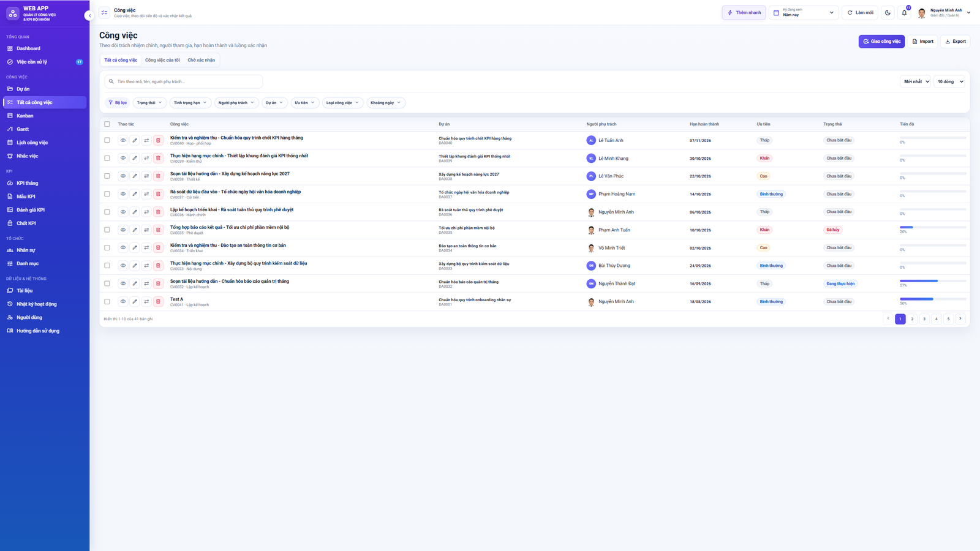Open Chốt KPI in the sidebar
980x551 pixels.
tap(45, 223)
